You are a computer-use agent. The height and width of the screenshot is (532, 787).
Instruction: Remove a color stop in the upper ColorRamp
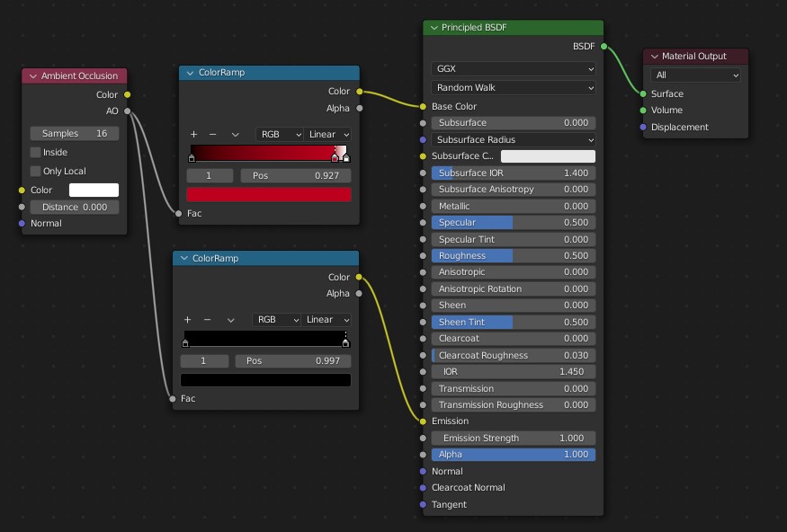coord(213,135)
